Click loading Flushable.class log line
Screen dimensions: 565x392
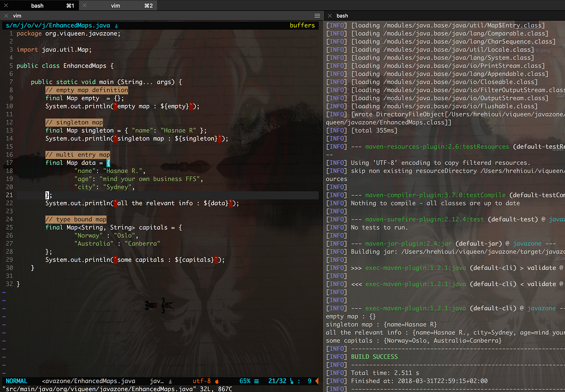(x=444, y=106)
